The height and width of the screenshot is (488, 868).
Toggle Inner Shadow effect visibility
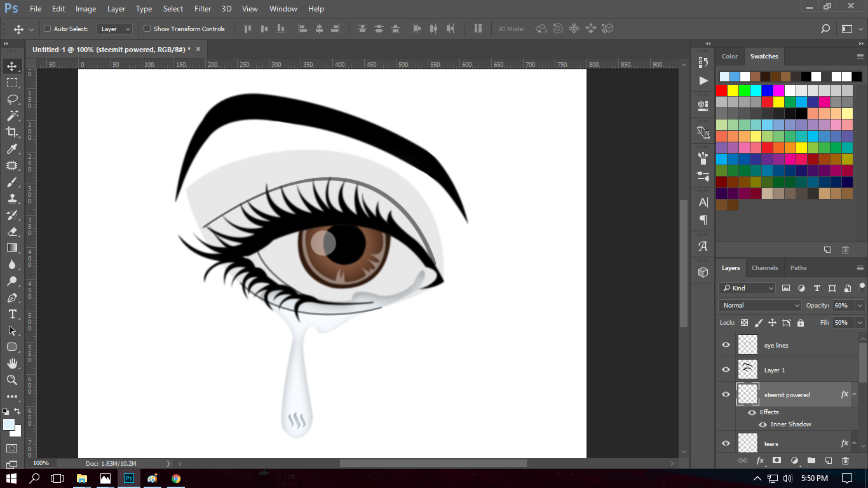[x=763, y=424]
